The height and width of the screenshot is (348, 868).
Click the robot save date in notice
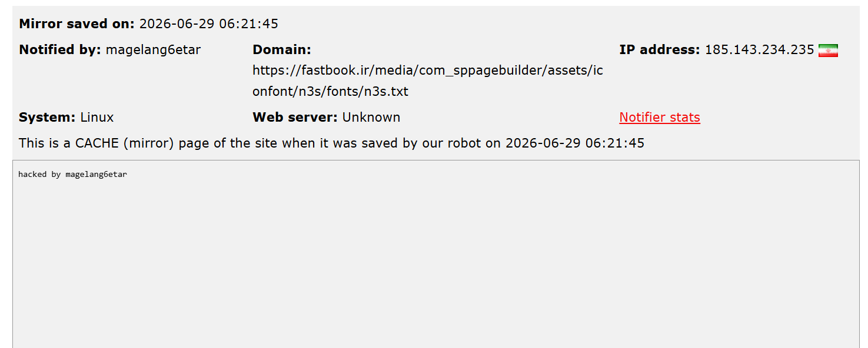(x=575, y=143)
